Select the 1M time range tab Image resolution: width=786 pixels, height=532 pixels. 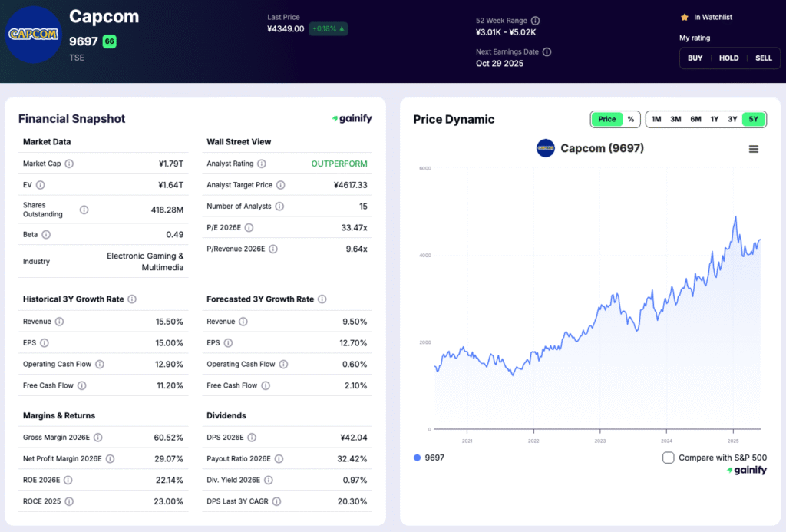click(656, 119)
